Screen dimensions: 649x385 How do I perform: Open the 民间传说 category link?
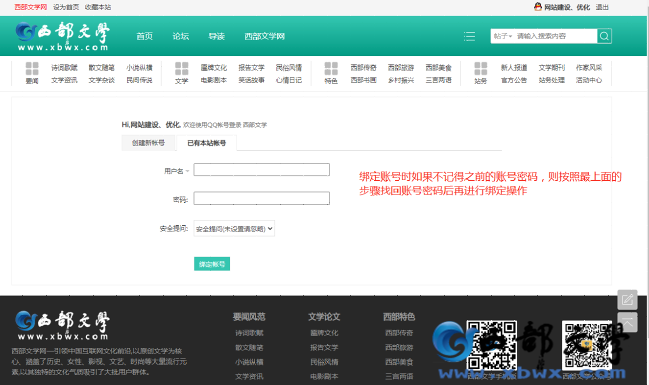tap(139, 80)
